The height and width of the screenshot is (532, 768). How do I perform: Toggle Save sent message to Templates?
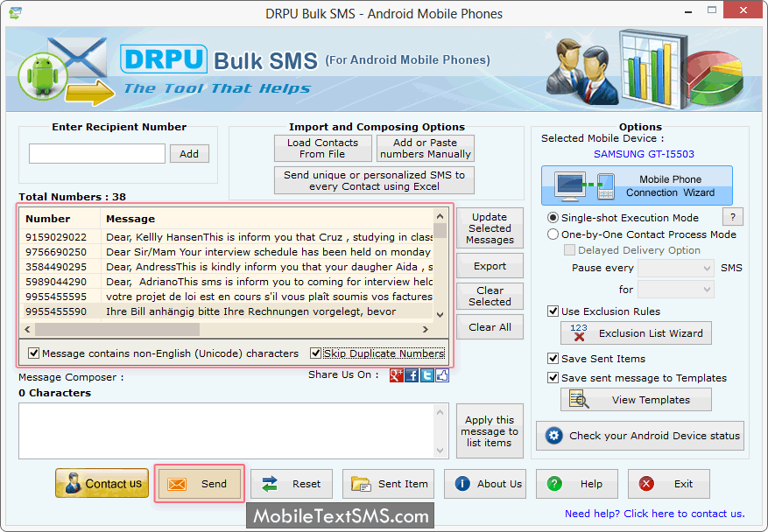click(553, 378)
